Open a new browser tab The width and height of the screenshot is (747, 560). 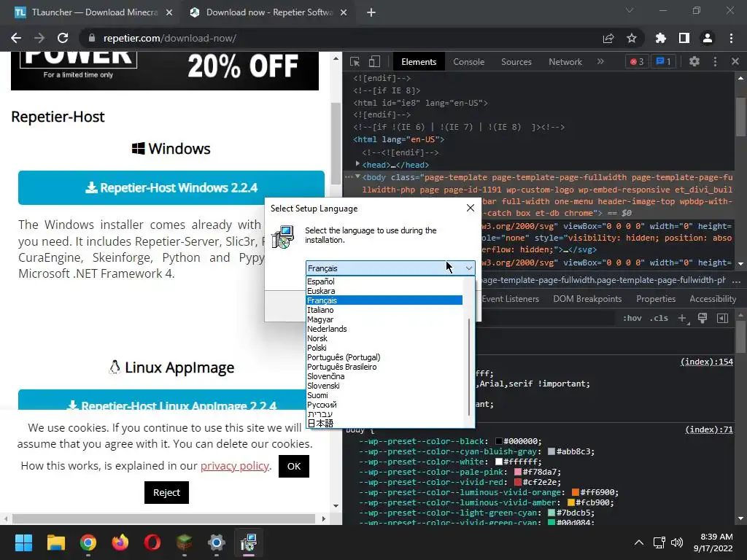coord(371,12)
